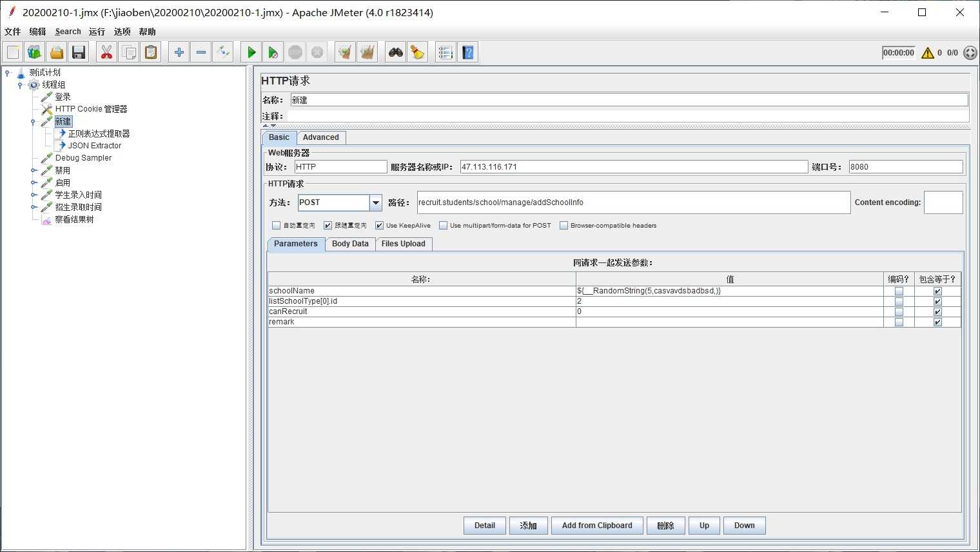
Task: Toggle 包含等于 checkbox for remark row
Action: 937,322
